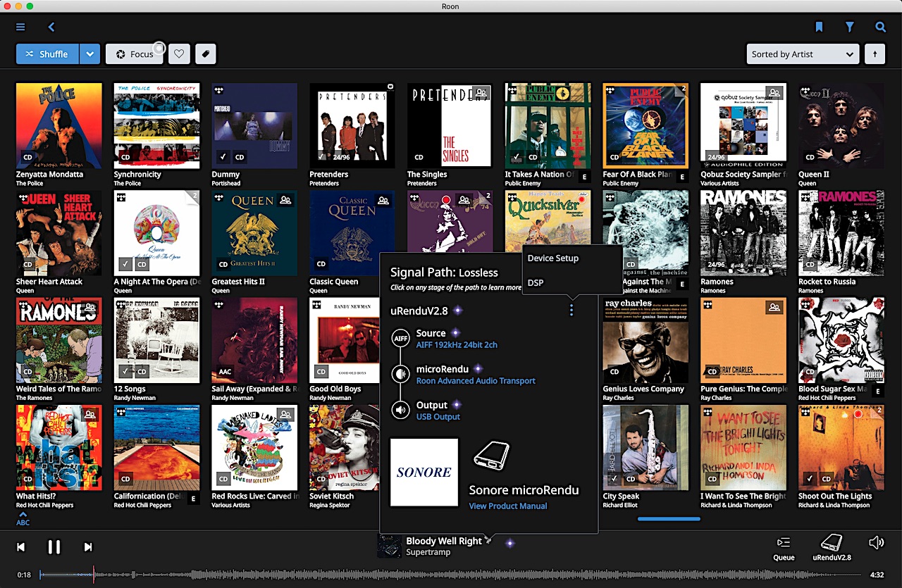Open the volume speaker icon
The height and width of the screenshot is (588, 902).
click(x=876, y=543)
